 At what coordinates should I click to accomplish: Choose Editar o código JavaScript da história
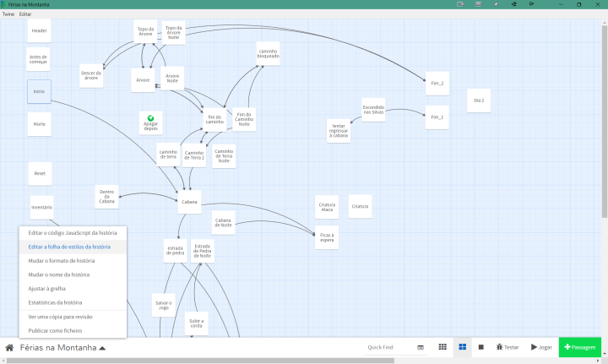click(x=72, y=232)
